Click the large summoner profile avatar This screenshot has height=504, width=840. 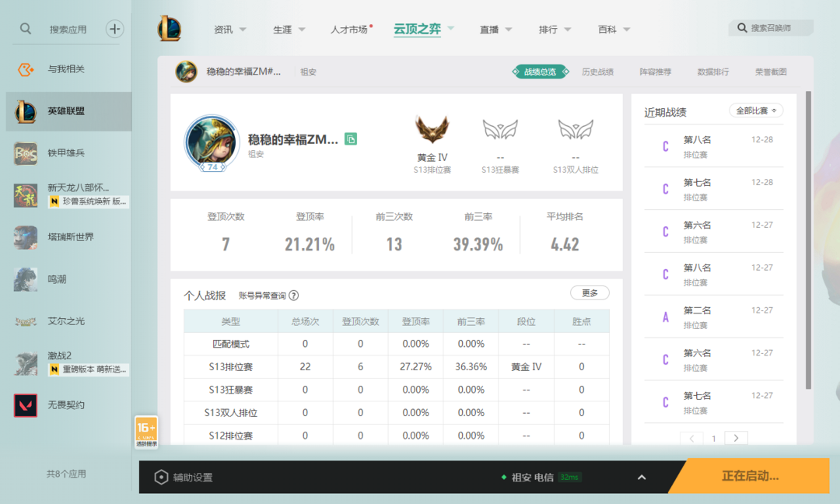212,142
